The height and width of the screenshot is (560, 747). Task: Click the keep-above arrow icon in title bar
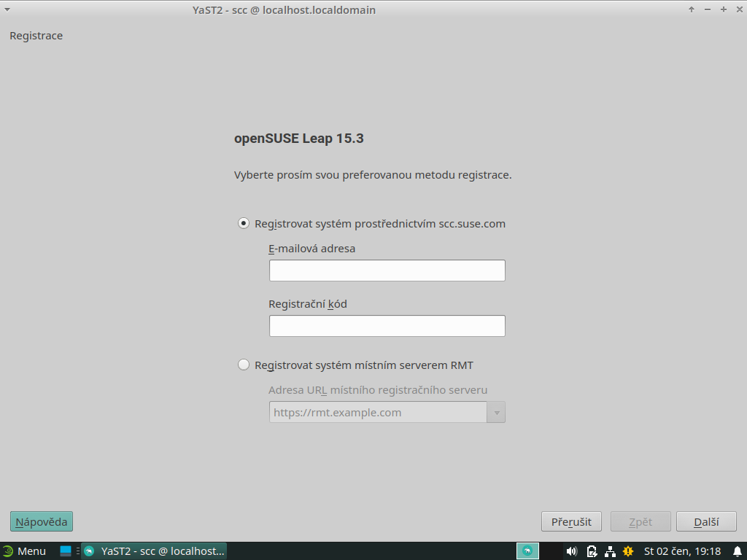tap(692, 9)
